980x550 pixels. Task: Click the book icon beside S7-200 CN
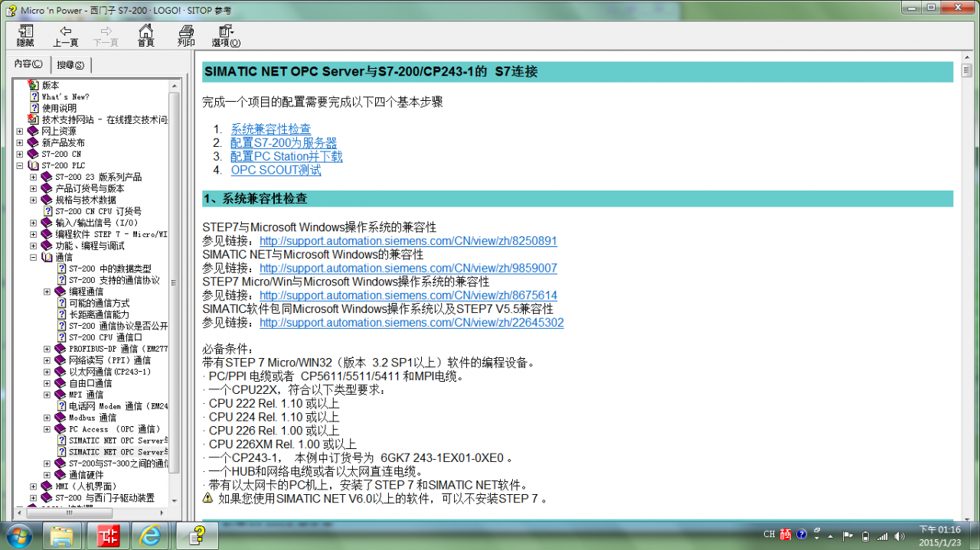click(33, 154)
